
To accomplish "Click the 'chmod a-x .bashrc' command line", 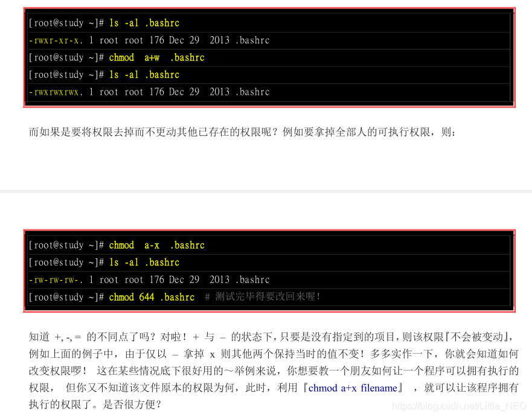I will click(157, 245).
